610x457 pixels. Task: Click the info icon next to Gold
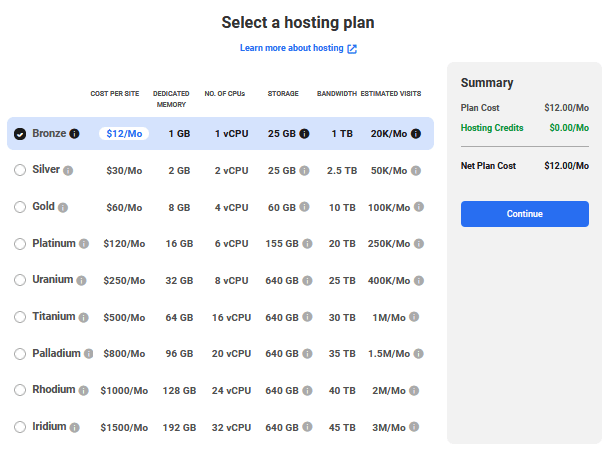pyautogui.click(x=63, y=208)
